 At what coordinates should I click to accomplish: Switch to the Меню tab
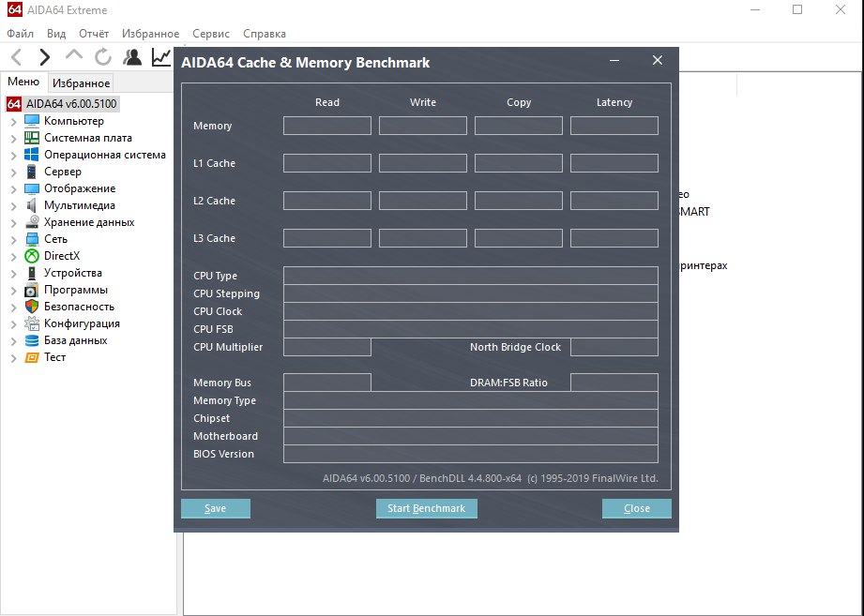coord(23,82)
